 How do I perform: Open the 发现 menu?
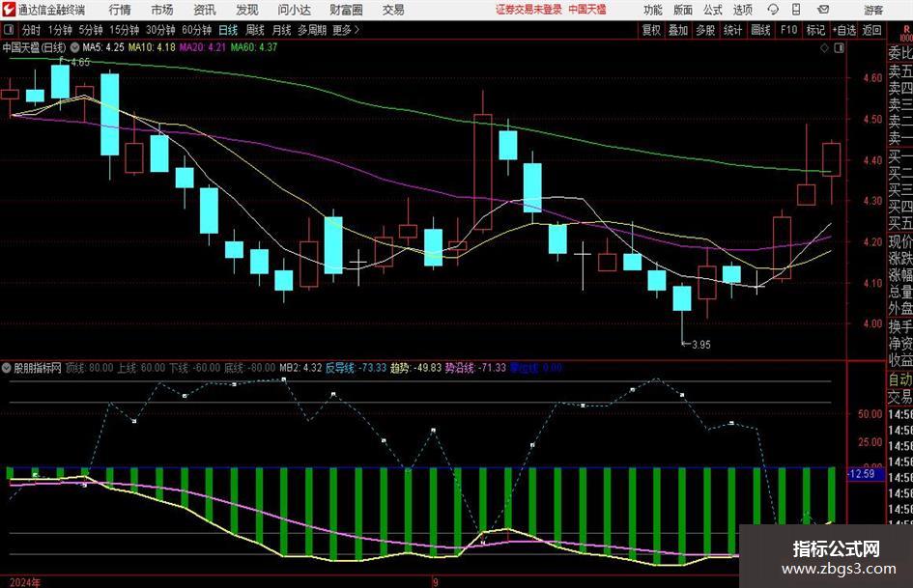click(x=247, y=10)
